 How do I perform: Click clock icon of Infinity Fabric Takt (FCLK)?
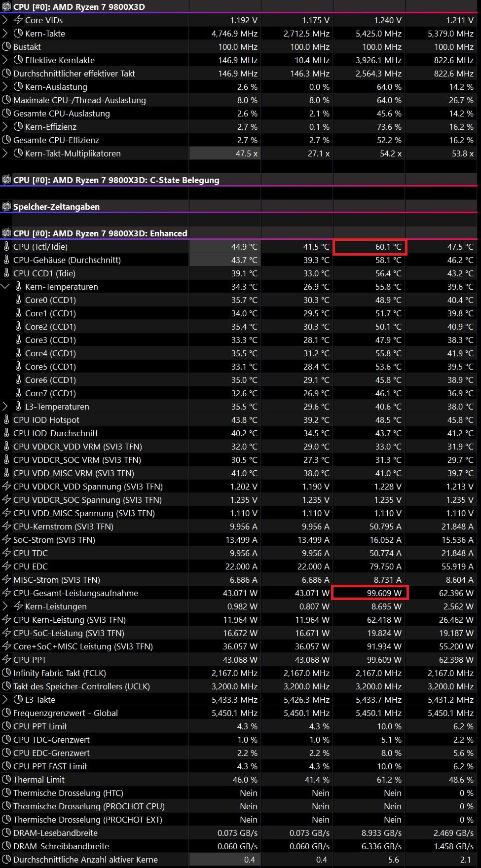(x=6, y=673)
